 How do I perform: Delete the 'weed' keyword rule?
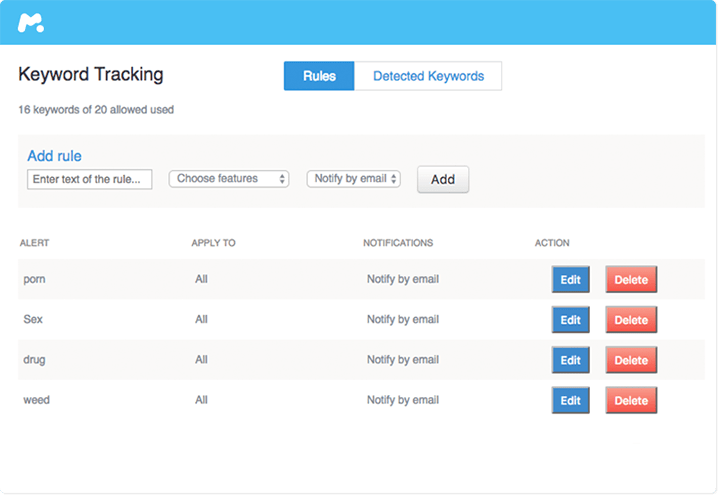pyautogui.click(x=631, y=400)
